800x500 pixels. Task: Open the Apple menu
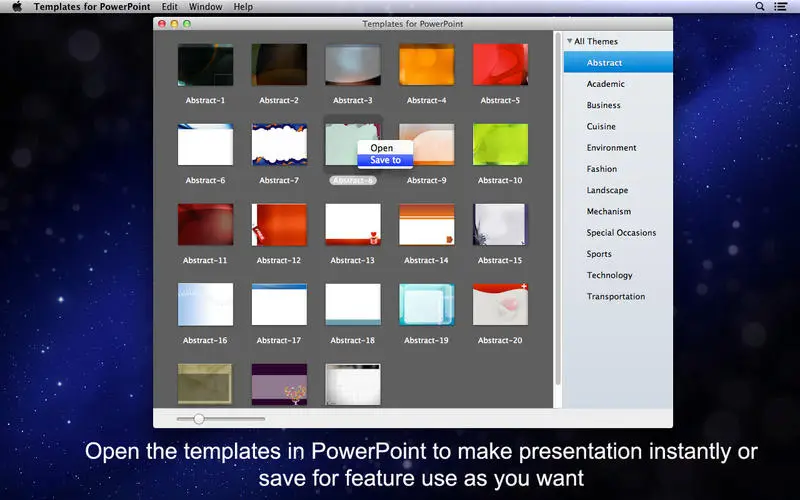click(x=17, y=7)
